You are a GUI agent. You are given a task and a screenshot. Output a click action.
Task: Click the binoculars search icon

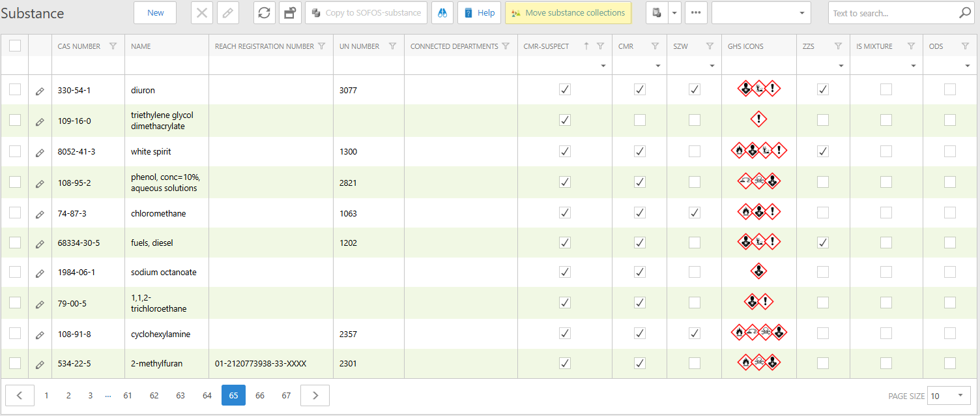(442, 13)
